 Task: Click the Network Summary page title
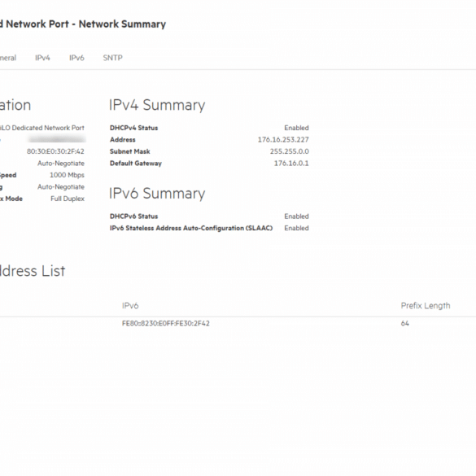[83, 24]
